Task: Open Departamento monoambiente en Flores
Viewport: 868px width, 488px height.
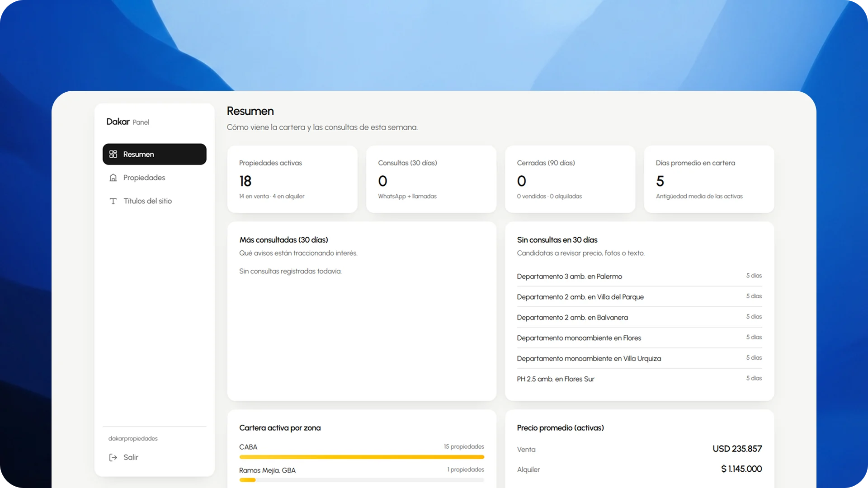Action: (639, 338)
